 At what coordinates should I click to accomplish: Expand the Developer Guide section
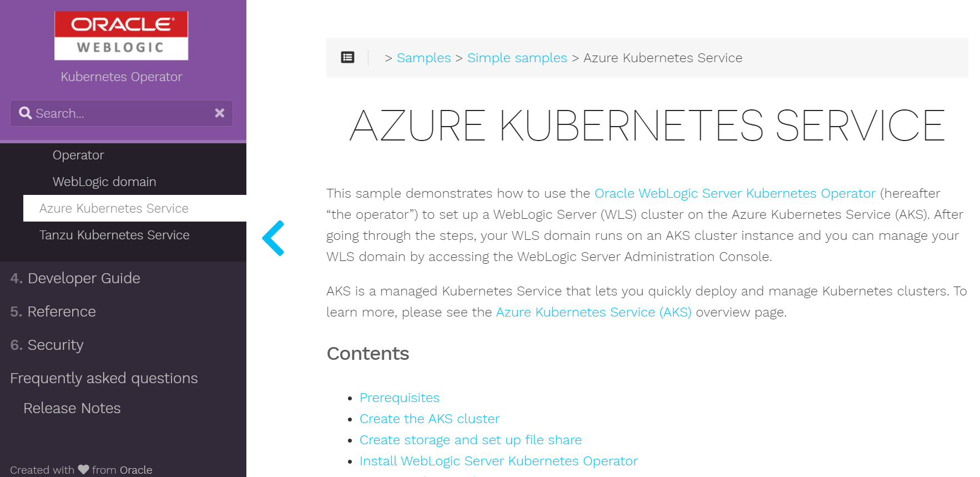(75, 278)
